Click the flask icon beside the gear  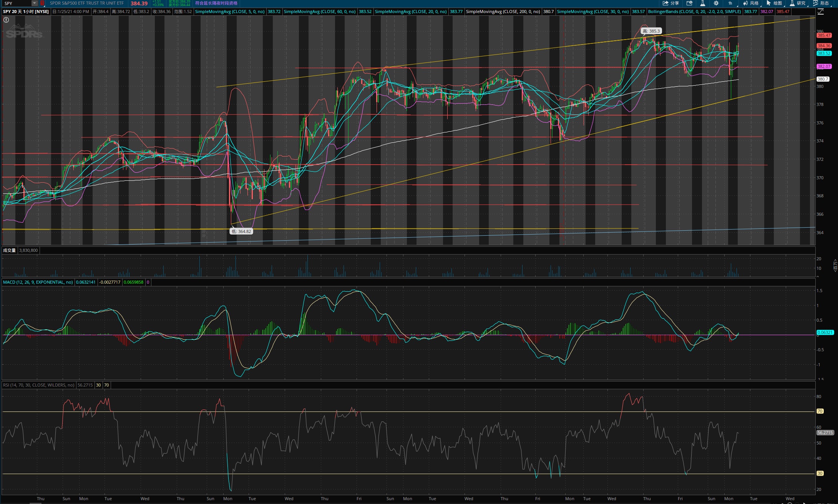pyautogui.click(x=702, y=3)
